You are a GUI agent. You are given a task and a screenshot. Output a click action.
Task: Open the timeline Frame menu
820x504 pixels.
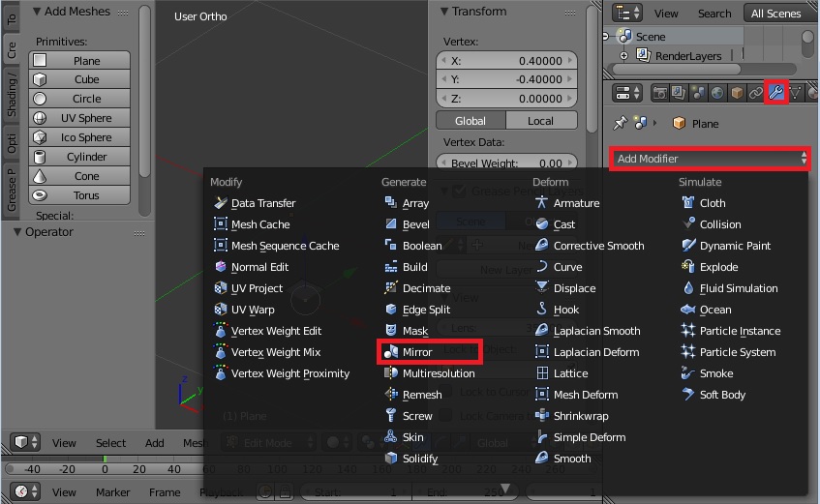click(x=165, y=492)
